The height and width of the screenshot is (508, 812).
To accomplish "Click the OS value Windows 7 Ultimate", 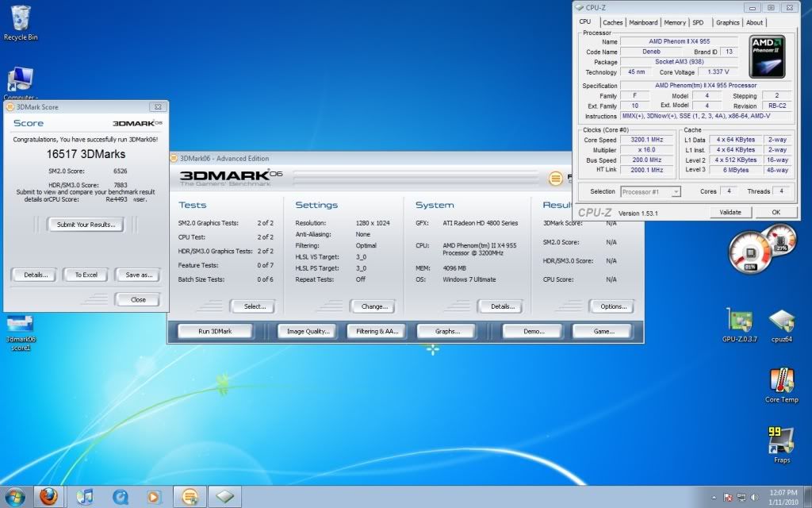I will click(x=469, y=279).
